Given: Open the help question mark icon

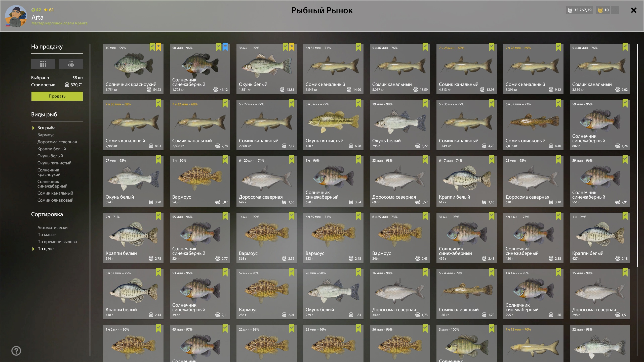Looking at the screenshot, I should 16,351.
